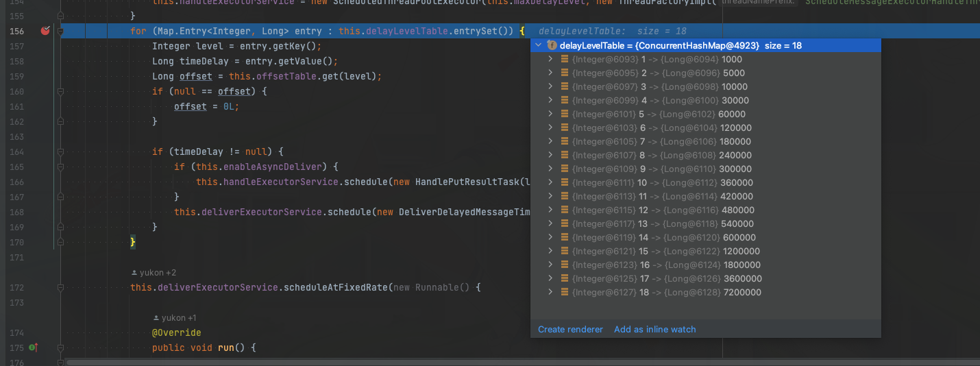This screenshot has width=980, height=366.
Task: Click line number 172 in the gutter
Action: (x=15, y=287)
